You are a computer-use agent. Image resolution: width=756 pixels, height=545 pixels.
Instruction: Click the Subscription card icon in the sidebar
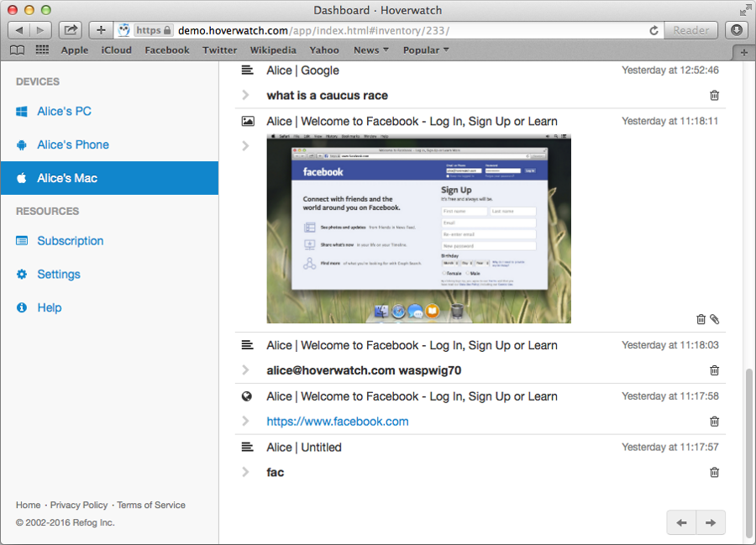(x=22, y=240)
